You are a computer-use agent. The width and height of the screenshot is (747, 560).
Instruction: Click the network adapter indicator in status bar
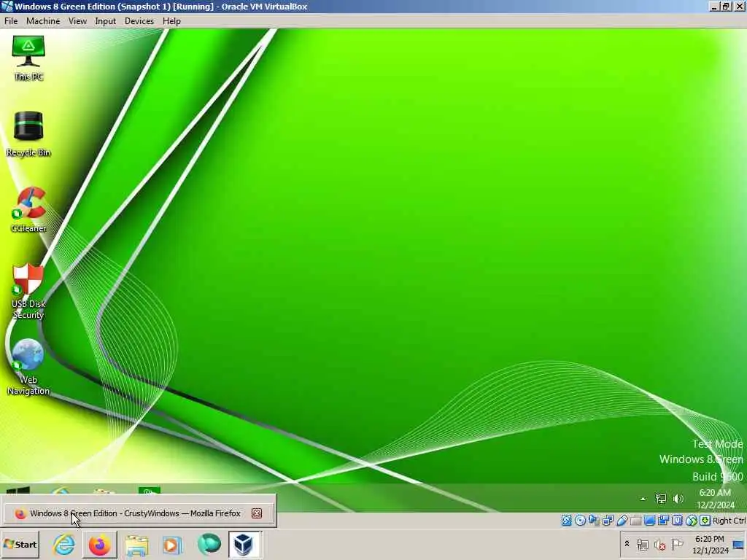click(x=608, y=521)
